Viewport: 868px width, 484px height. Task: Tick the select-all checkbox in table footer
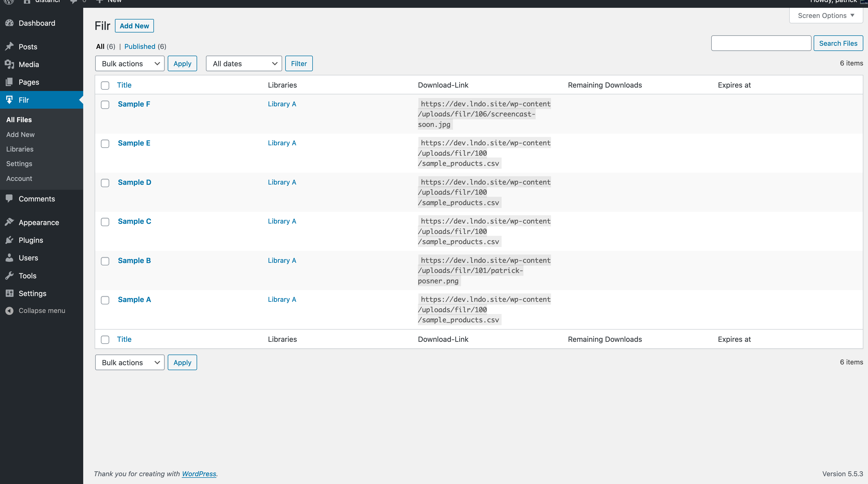[x=105, y=339]
